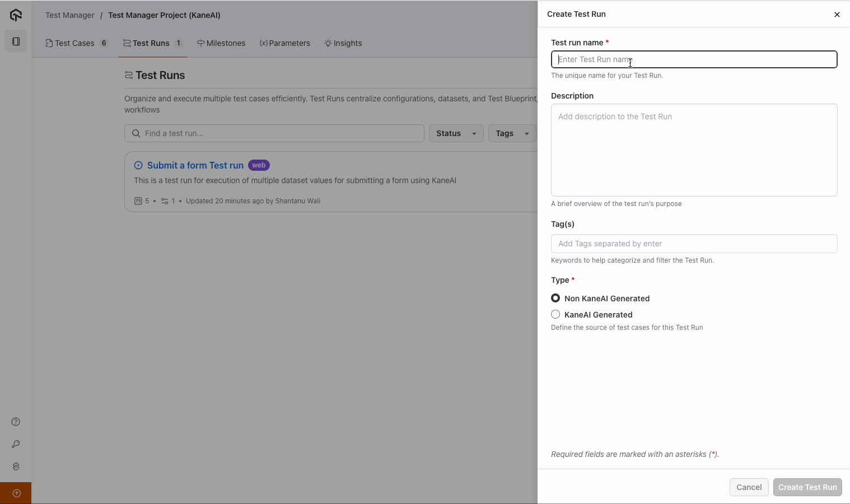The height and width of the screenshot is (504, 850).
Task: Click the orange upgrade icon at bottom-left
Action: tap(16, 493)
